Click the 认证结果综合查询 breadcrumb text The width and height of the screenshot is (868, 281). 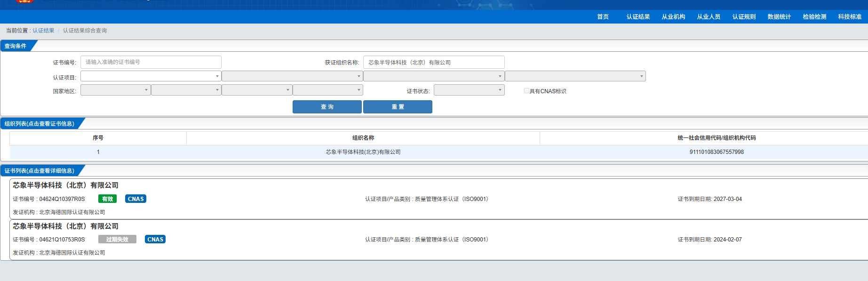tap(85, 31)
